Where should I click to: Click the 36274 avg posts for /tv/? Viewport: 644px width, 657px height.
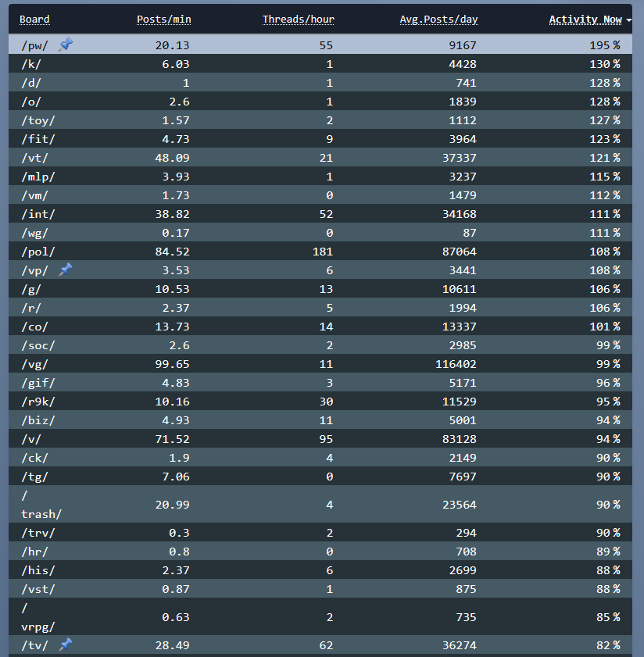tap(459, 645)
